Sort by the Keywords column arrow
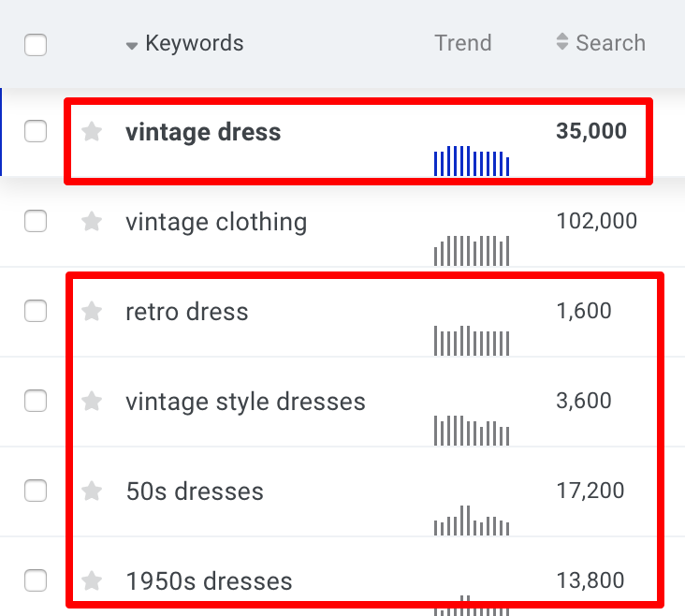 (132, 46)
